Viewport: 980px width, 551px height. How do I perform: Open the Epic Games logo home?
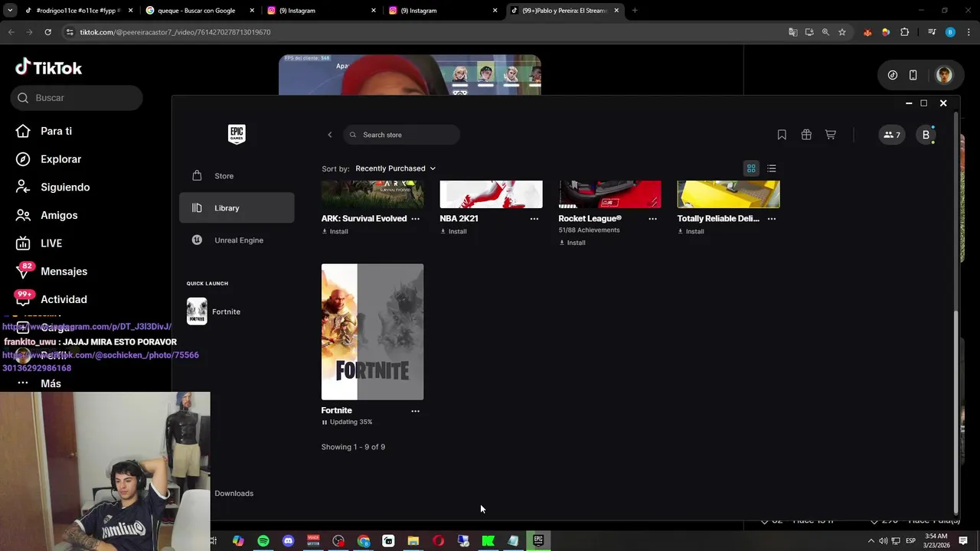coord(237,134)
